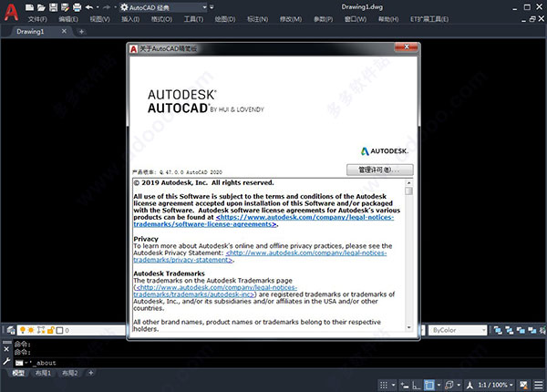This screenshot has height=392, width=547.
Task: Switch to the 布局2 layout tab
Action: (70, 373)
